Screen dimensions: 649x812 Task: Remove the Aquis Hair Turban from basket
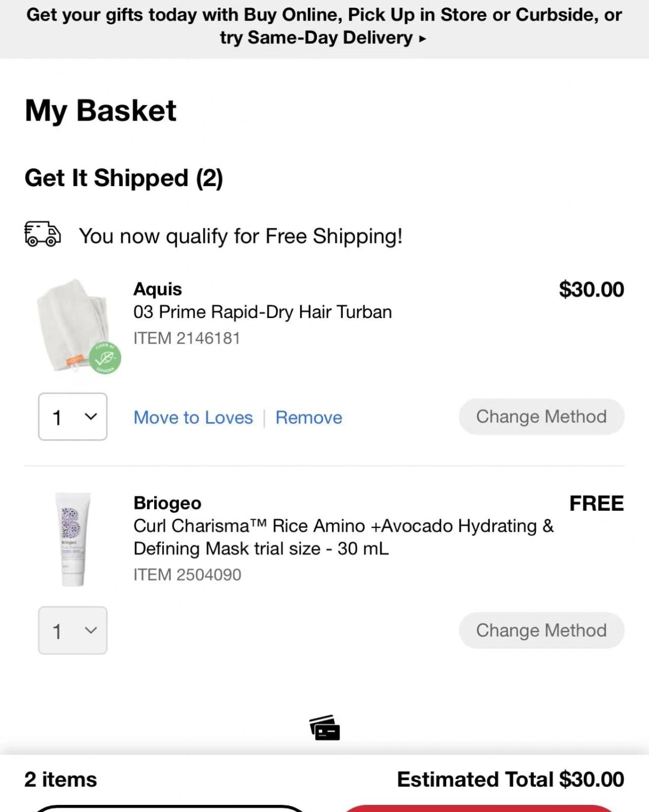point(309,418)
